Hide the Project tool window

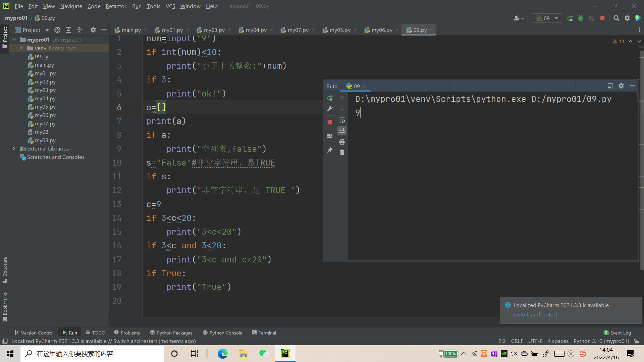pos(104,30)
